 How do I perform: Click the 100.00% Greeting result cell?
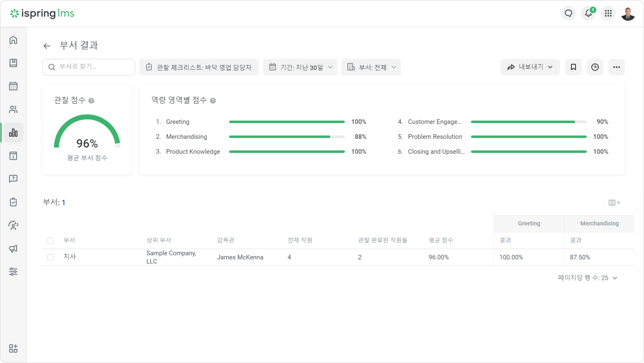pos(511,257)
